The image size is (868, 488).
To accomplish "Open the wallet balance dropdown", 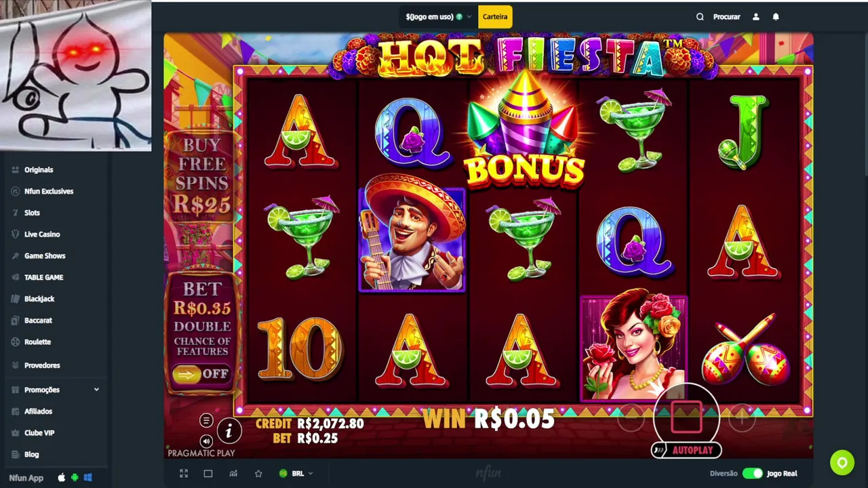I will pyautogui.click(x=438, y=17).
